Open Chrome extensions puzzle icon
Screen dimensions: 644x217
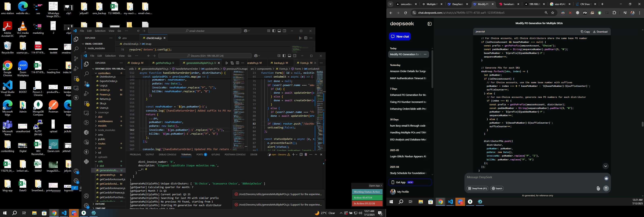coord(614,13)
